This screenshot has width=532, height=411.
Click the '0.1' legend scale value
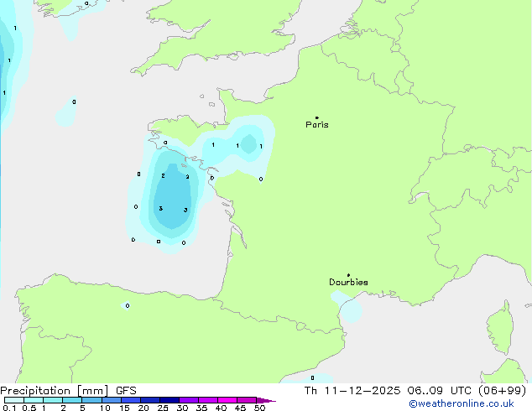(9, 408)
